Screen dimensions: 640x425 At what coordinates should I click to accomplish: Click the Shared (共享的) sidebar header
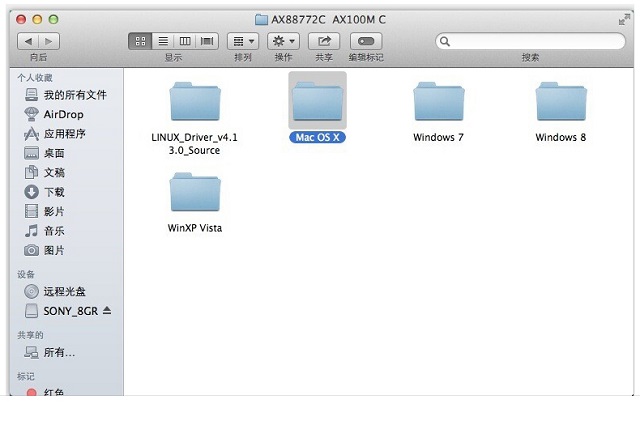30,335
